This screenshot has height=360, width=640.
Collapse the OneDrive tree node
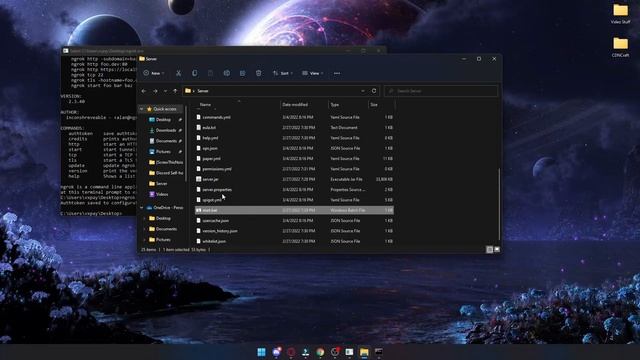141,208
